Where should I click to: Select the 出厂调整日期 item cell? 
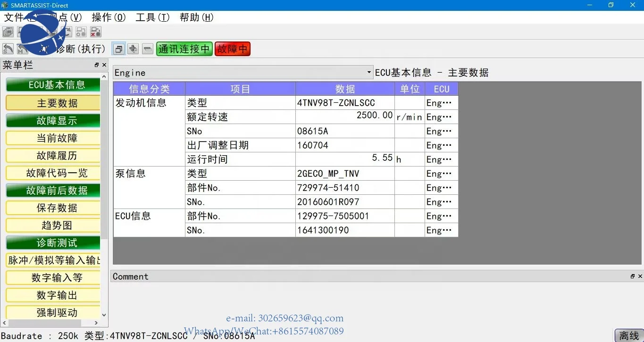click(240, 145)
